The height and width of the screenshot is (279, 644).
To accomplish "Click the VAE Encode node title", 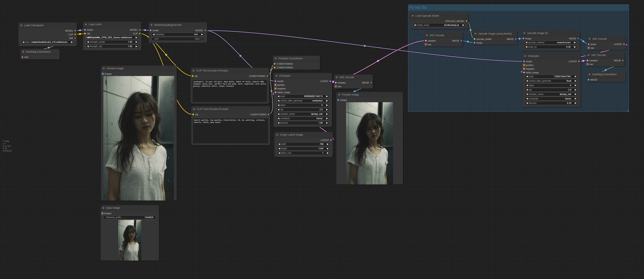I will [599, 39].
